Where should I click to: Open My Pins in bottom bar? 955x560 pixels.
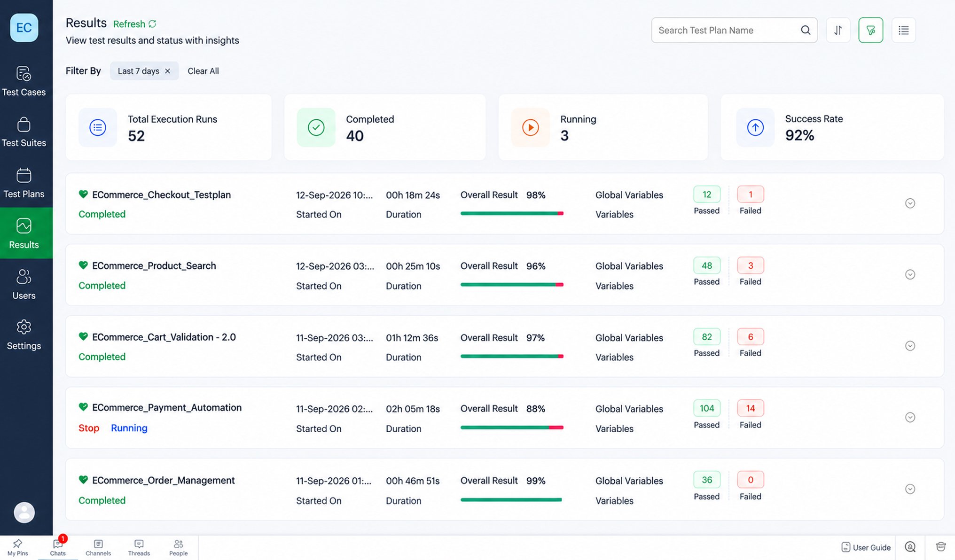[18, 547]
